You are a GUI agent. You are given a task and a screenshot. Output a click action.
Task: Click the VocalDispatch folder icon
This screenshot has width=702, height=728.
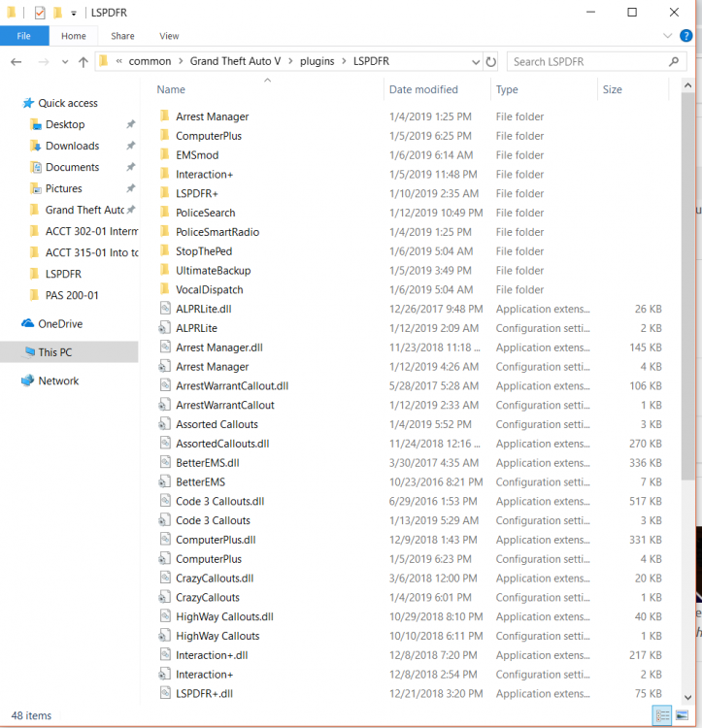click(x=165, y=289)
